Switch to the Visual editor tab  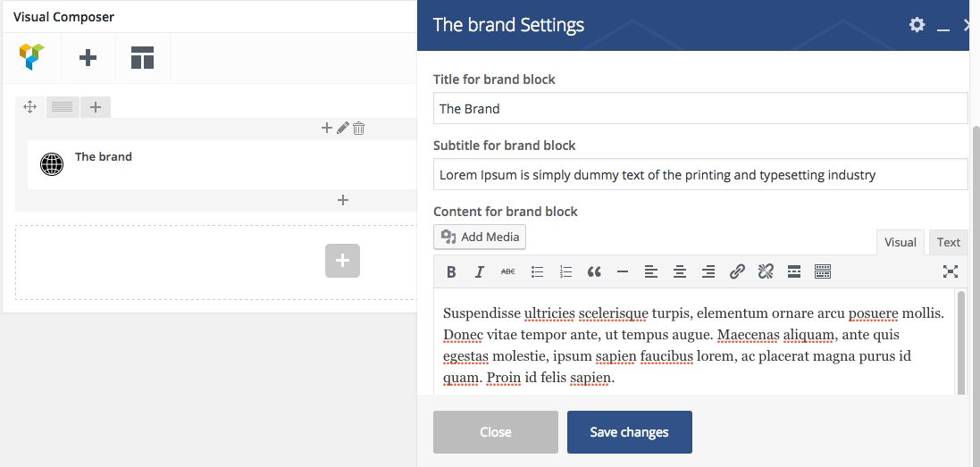pos(900,242)
